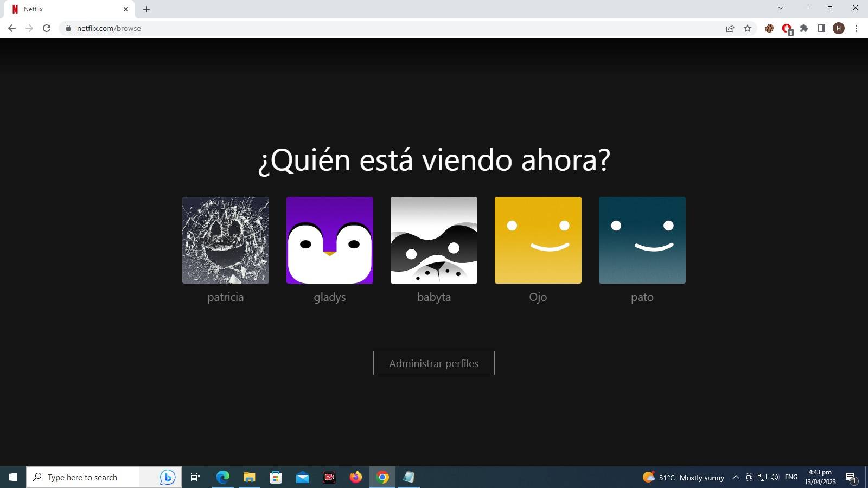Open the cookie extension icon
The height and width of the screenshot is (488, 868).
tap(769, 28)
